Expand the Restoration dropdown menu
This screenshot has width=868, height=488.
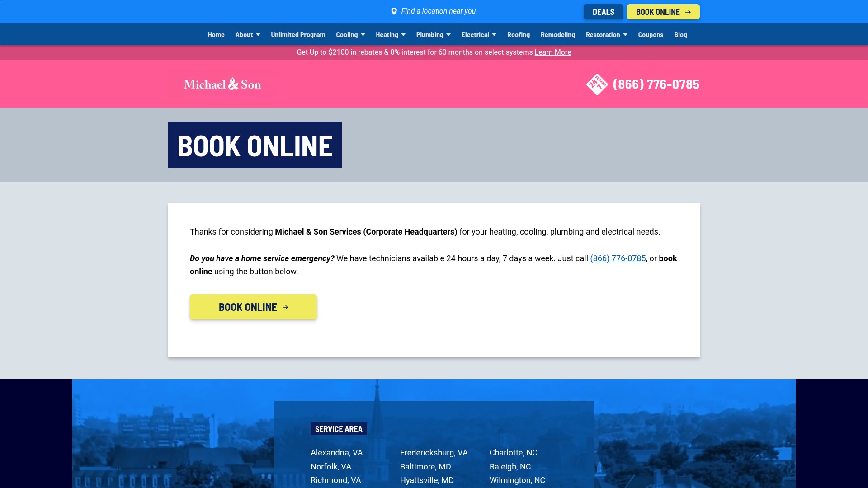pyautogui.click(x=607, y=35)
